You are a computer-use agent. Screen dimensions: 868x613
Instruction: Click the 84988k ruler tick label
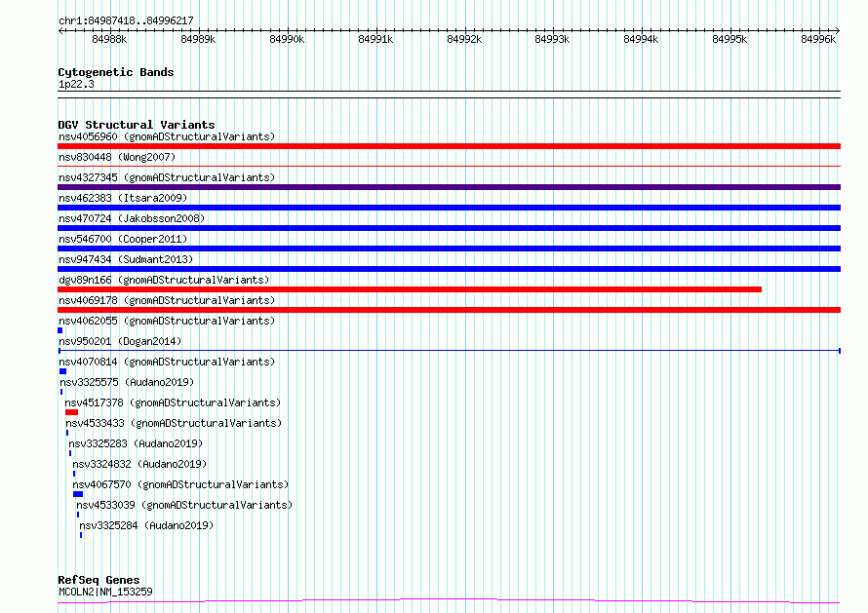(x=109, y=39)
